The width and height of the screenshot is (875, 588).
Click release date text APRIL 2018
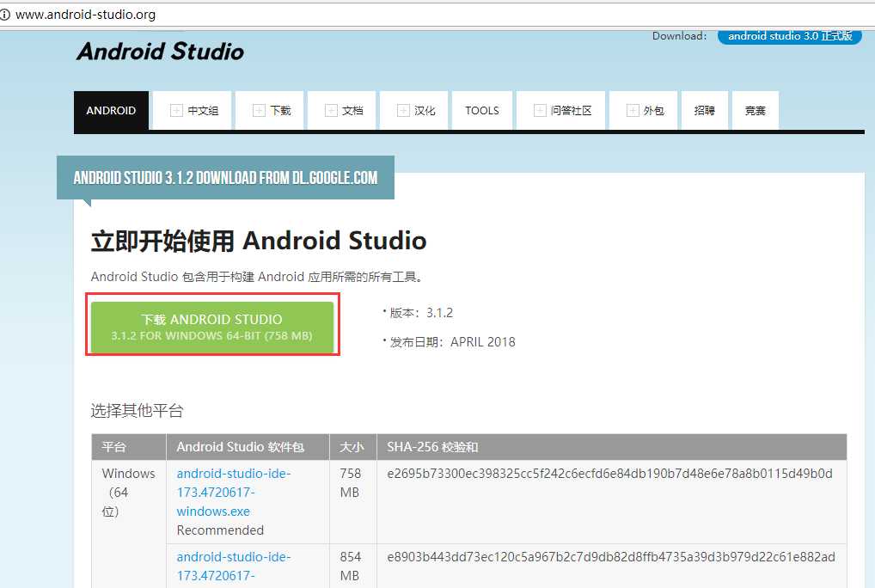point(483,342)
